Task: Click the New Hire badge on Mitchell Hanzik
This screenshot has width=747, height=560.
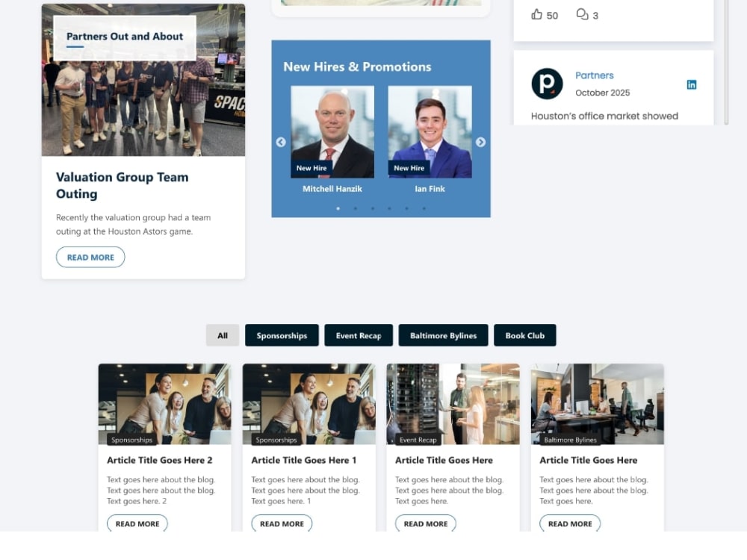Action: coord(311,168)
